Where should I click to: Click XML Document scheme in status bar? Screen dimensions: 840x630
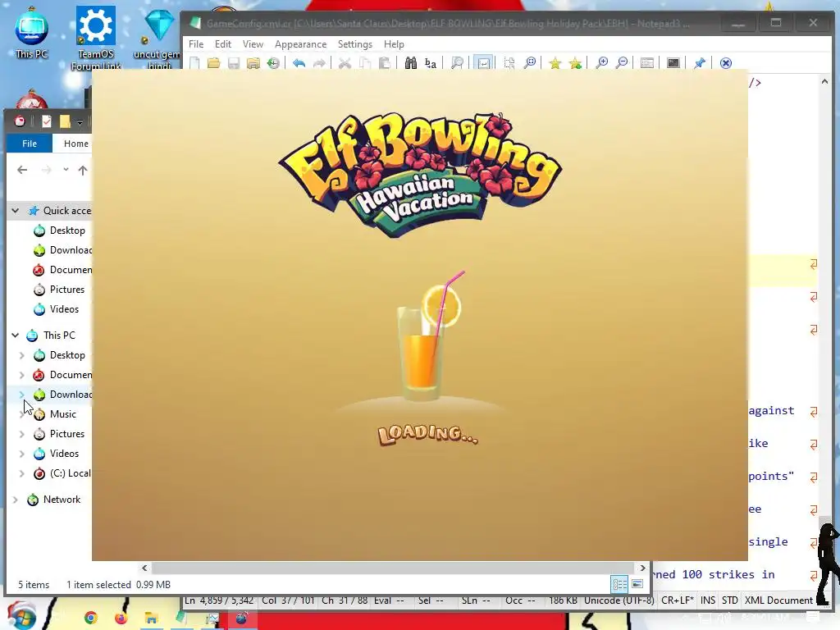[x=778, y=600]
